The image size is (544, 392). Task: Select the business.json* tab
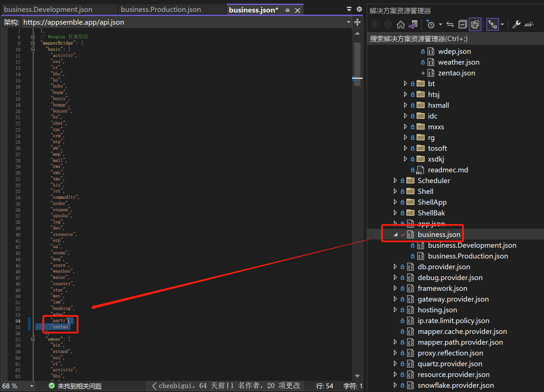coord(254,10)
